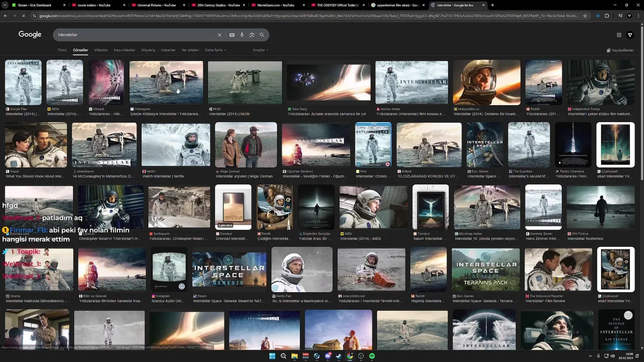Image resolution: width=644 pixels, height=362 pixels.
Task: Click the magnifier search submit icon
Action: click(x=262, y=35)
